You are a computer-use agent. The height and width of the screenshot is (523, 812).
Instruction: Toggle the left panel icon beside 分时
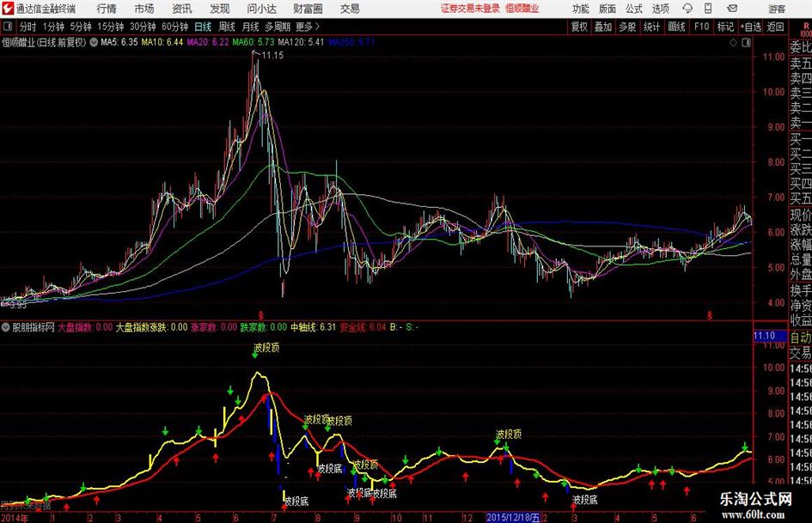tap(8, 27)
